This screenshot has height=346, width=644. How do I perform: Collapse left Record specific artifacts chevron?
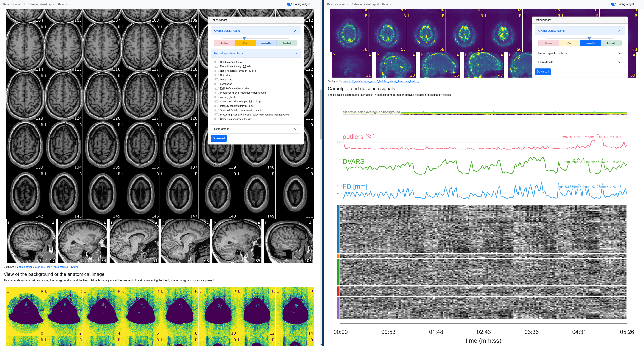pyautogui.click(x=296, y=53)
